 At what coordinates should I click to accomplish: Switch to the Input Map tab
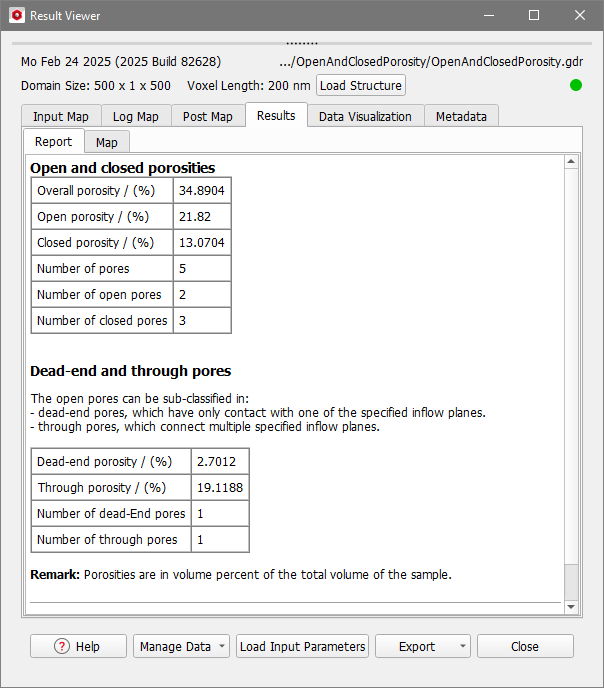click(x=61, y=116)
